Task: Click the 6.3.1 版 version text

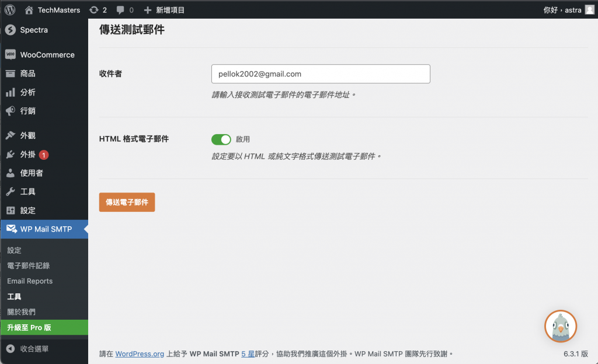Action: click(576, 353)
